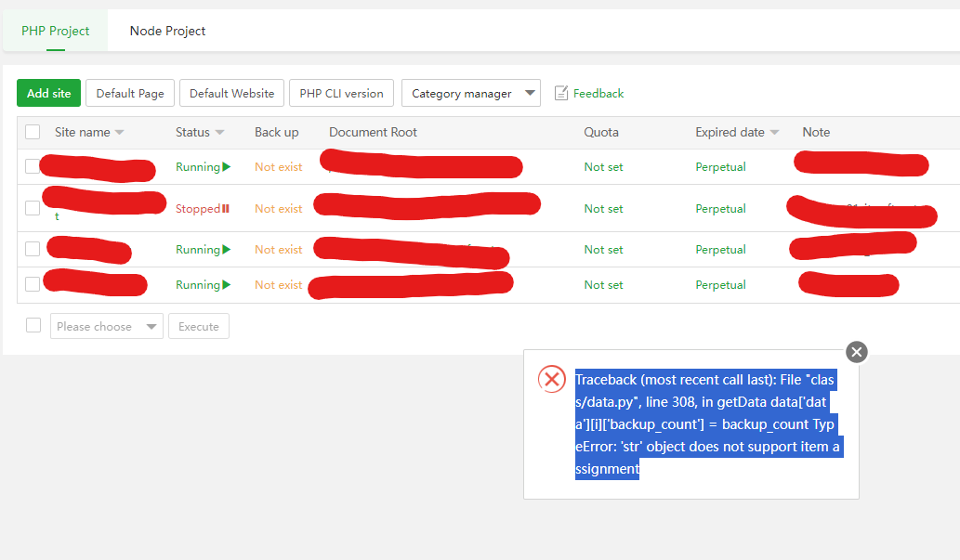This screenshot has width=960, height=560.
Task: Dismiss the error popup via its X icon
Action: [x=856, y=352]
